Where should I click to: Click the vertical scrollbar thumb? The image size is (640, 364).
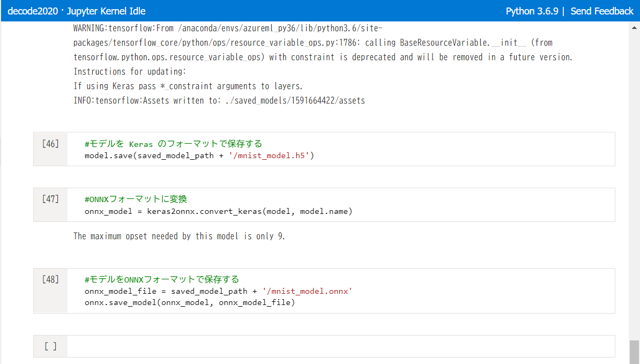coord(634,352)
